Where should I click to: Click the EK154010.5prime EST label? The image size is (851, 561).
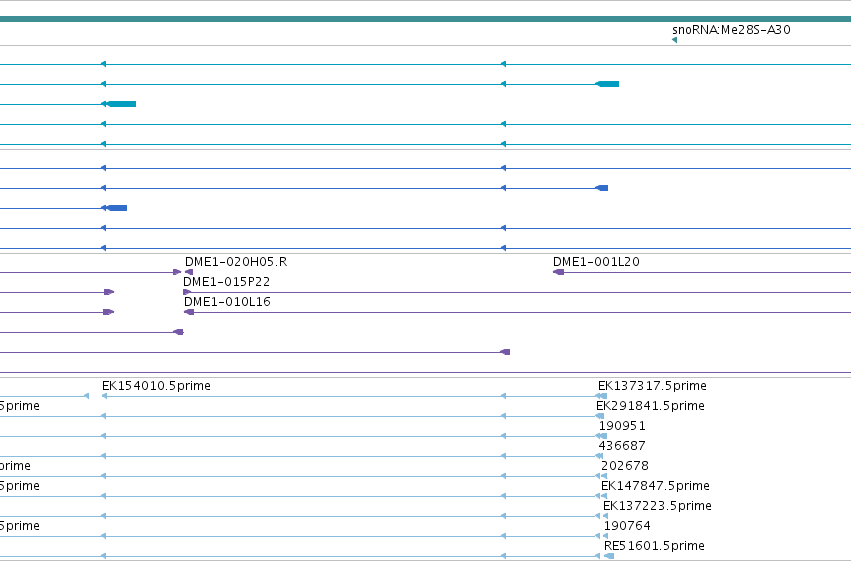click(156, 386)
